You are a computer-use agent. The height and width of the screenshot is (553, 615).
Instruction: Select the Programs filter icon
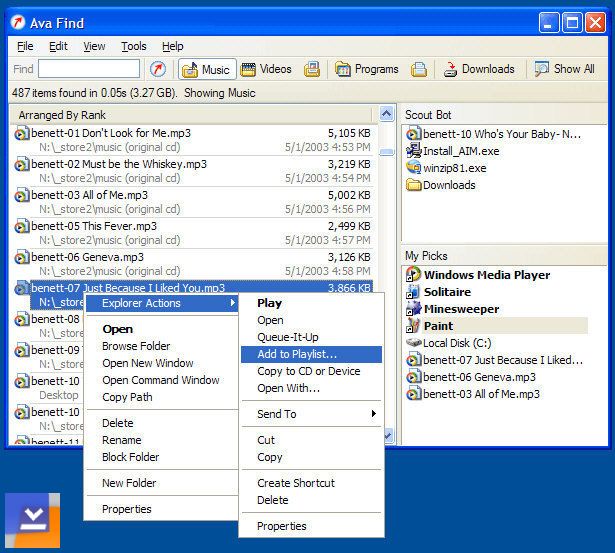(x=343, y=69)
